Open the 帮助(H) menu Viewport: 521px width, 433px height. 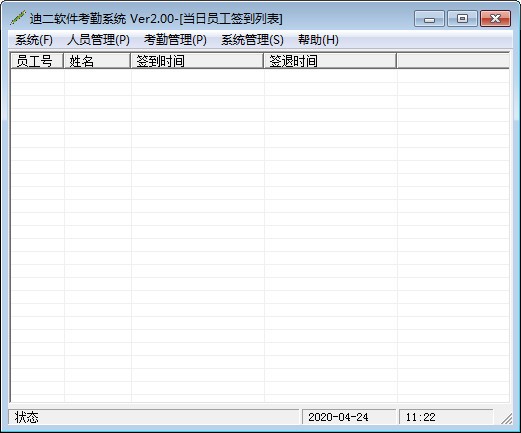(x=318, y=40)
